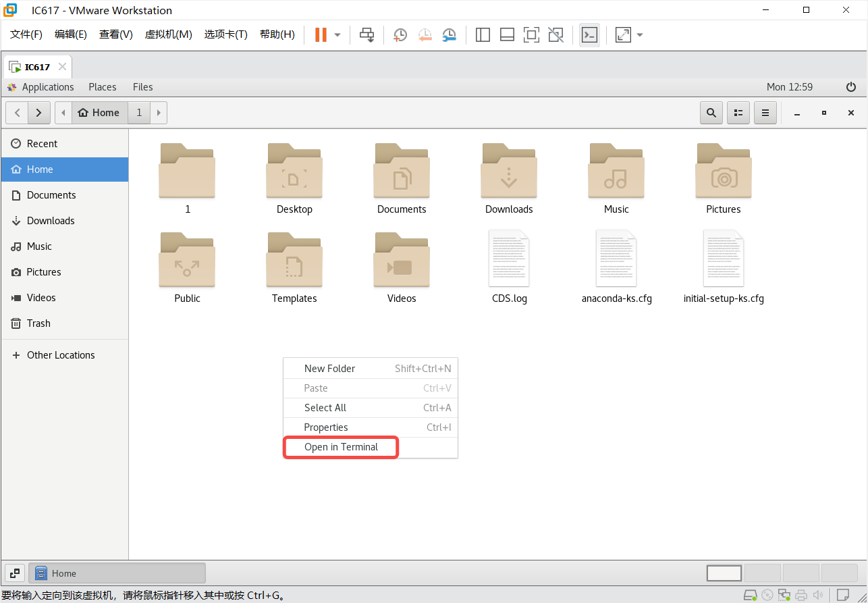Viewport: 868px width, 603px height.
Task: Choose New Folder from the context menu
Action: [371, 369]
